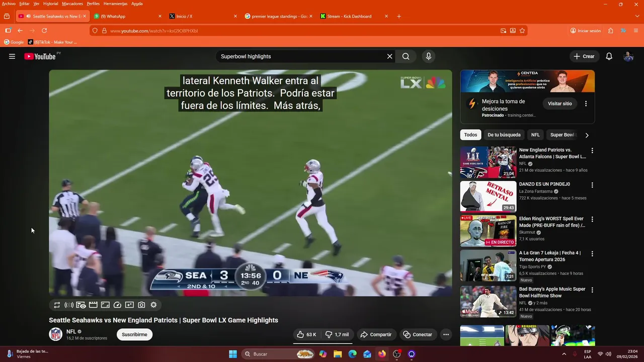Click install app icon in address bar
Image resolution: width=644 pixels, height=362 pixels.
[513, 31]
